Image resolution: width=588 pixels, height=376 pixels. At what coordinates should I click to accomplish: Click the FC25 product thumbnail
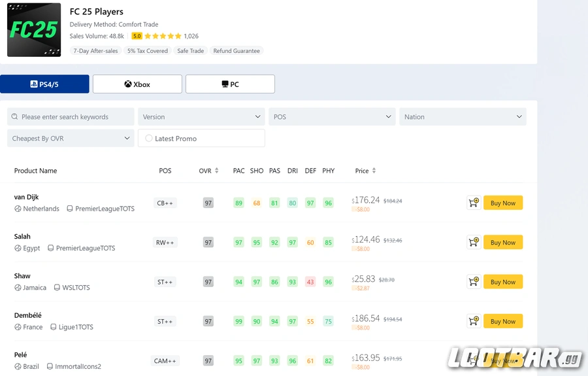coord(34,30)
